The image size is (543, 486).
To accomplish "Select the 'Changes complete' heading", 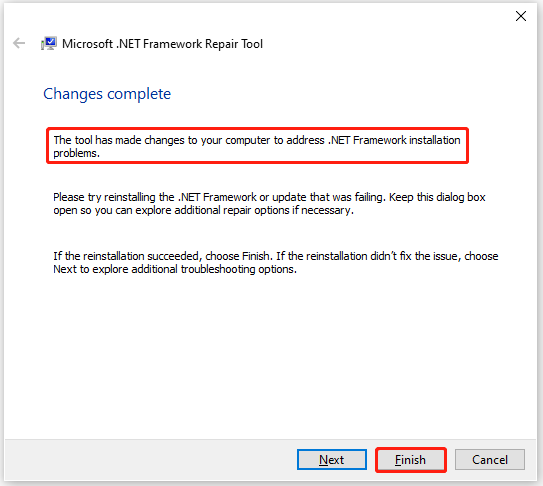I will point(107,94).
